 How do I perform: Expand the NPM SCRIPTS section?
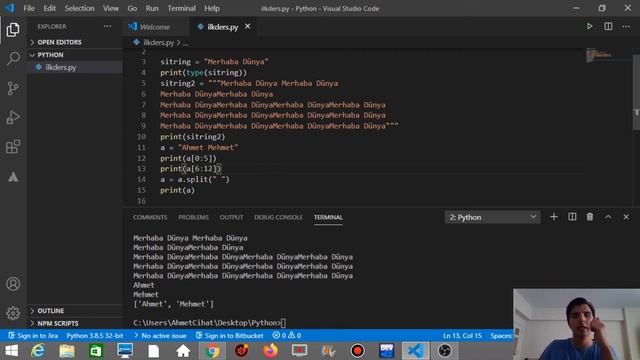75,323
